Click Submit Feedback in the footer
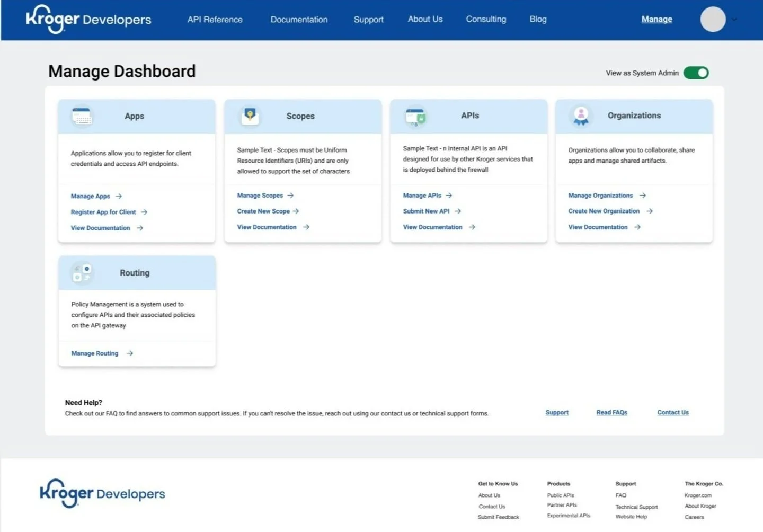This screenshot has height=532, width=763. click(x=499, y=517)
